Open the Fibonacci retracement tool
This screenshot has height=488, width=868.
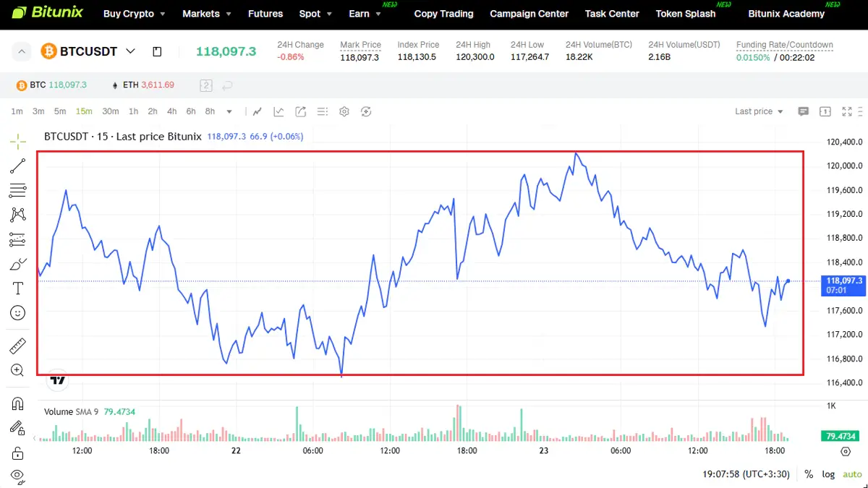point(17,191)
